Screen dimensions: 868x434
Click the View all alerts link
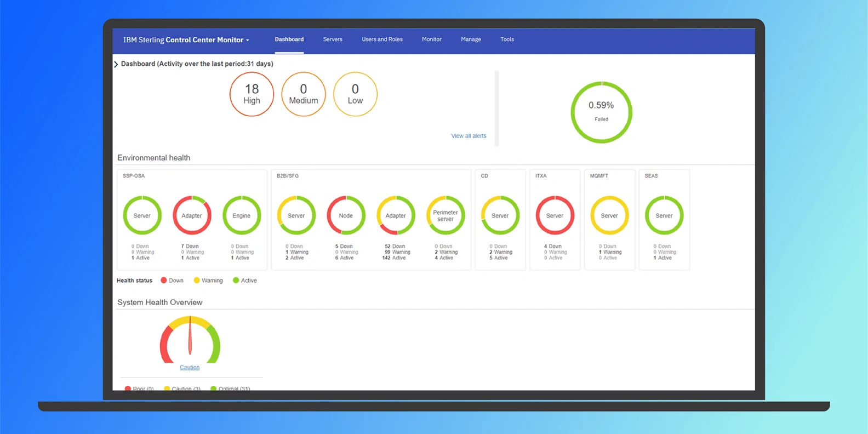[x=469, y=136]
